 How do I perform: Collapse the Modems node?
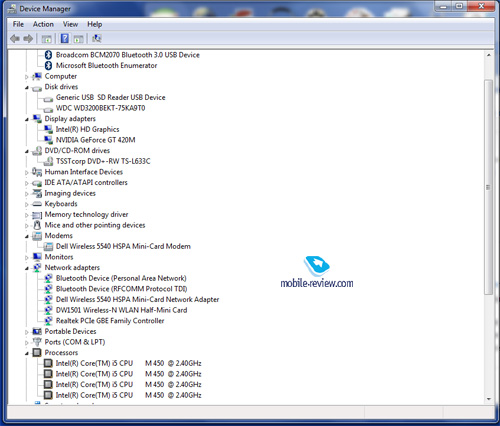(x=27, y=236)
